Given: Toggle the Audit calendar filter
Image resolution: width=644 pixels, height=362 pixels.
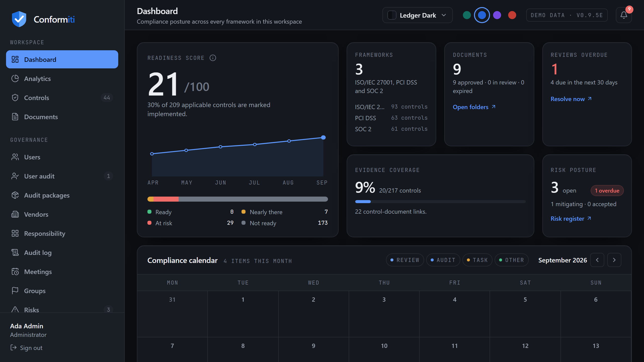Looking at the screenshot, I should pos(443,260).
